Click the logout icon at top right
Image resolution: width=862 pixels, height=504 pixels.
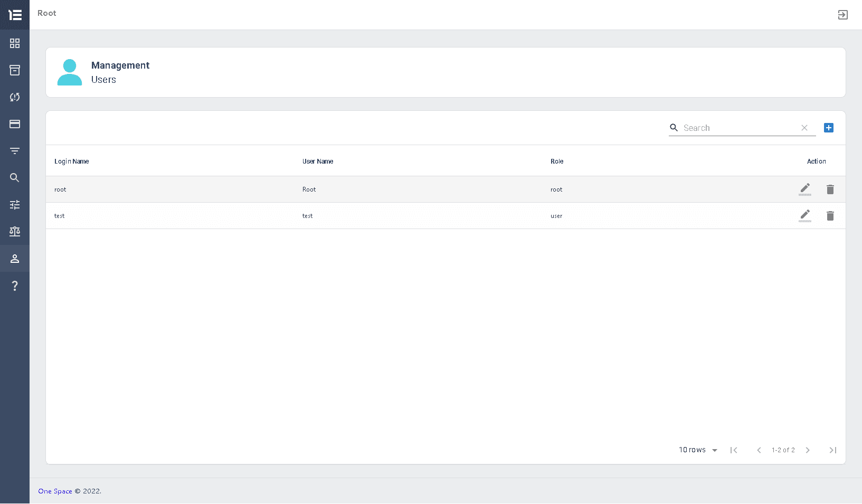pos(843,15)
